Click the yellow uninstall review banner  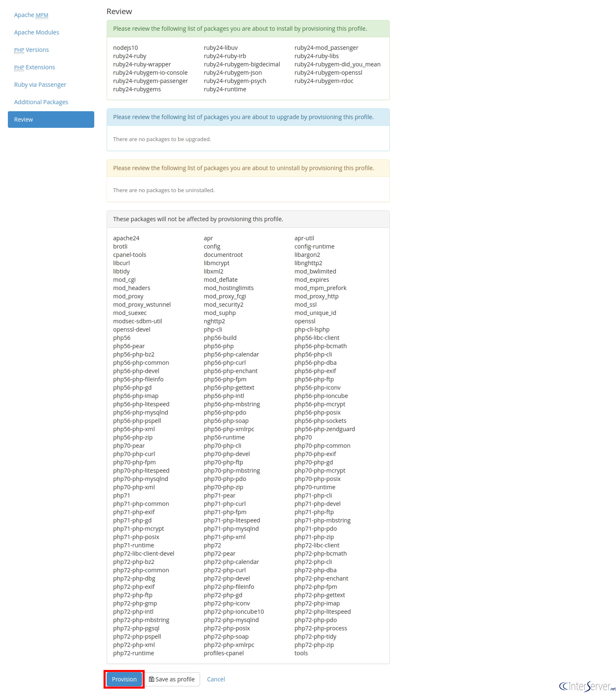(248, 168)
